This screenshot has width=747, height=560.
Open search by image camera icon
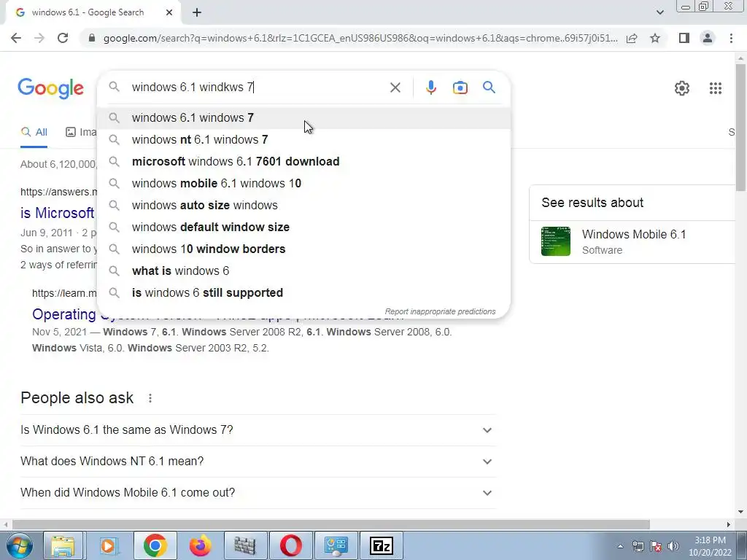(460, 87)
